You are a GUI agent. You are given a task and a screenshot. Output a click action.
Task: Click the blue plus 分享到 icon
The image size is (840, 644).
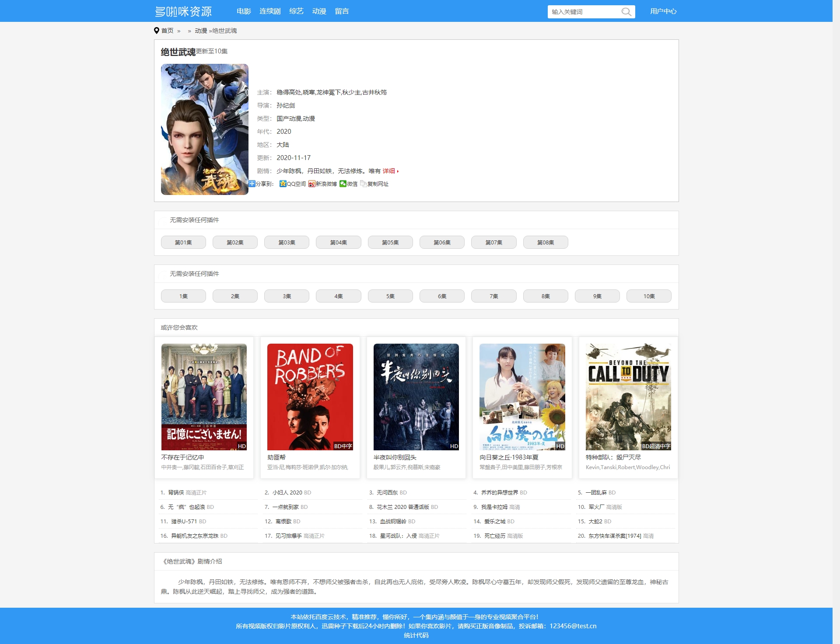[252, 184]
